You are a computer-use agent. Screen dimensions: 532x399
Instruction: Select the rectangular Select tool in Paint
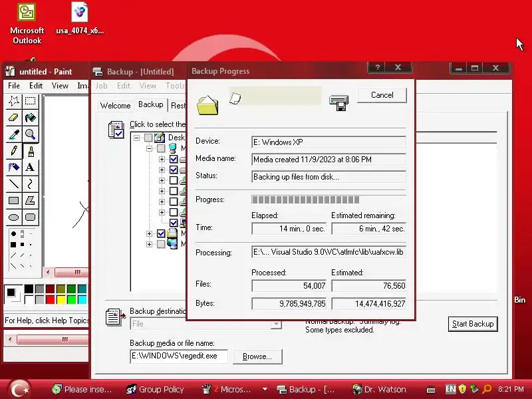[x=30, y=101]
